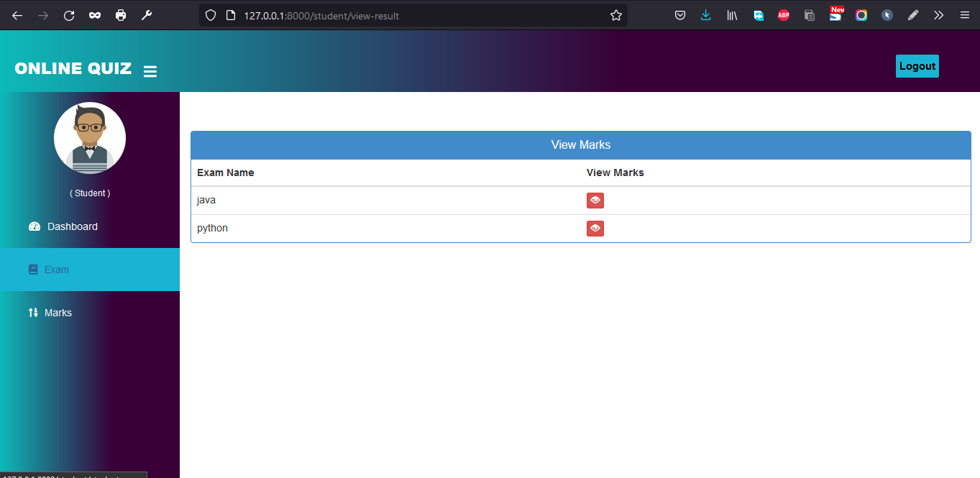Open the browser application menu
Screen dimensions: 980x478
[x=964, y=15]
